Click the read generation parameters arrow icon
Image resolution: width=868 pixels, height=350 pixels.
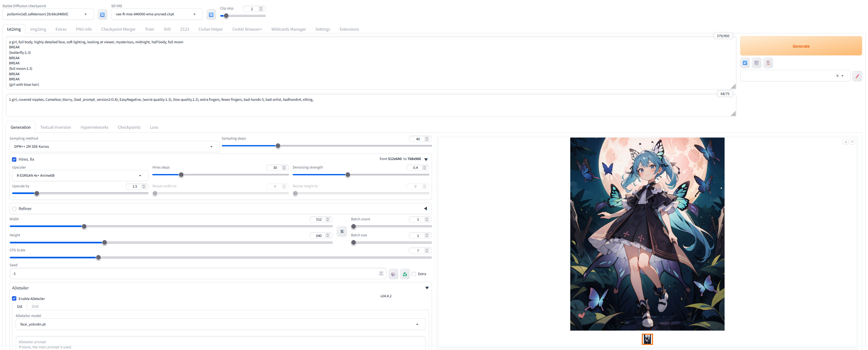(x=745, y=63)
